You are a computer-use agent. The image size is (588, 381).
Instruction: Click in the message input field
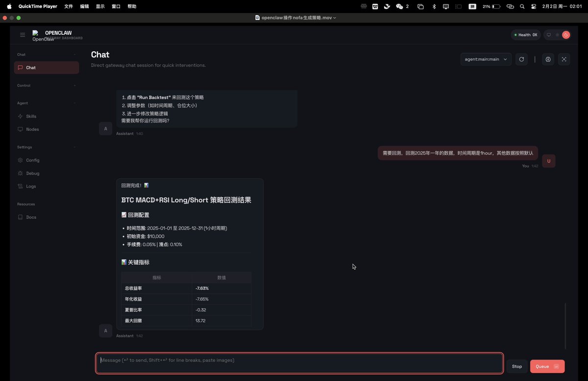pos(299,363)
